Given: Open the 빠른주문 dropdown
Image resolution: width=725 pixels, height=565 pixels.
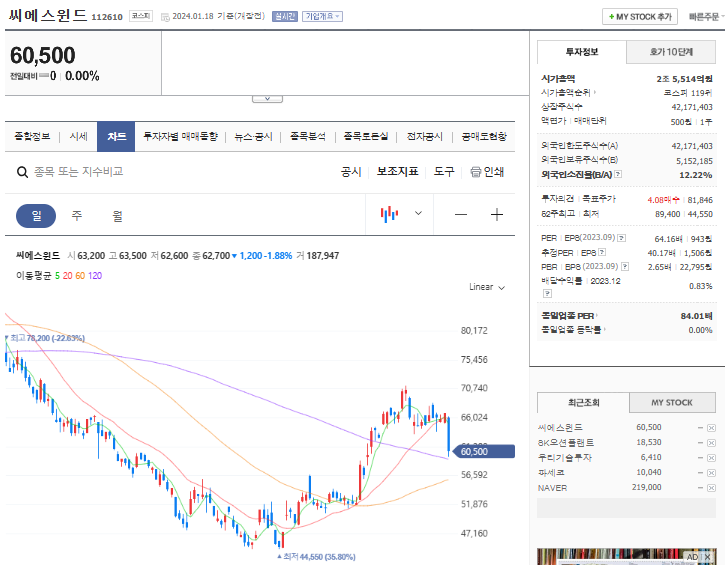Looking at the screenshot, I should point(706,17).
